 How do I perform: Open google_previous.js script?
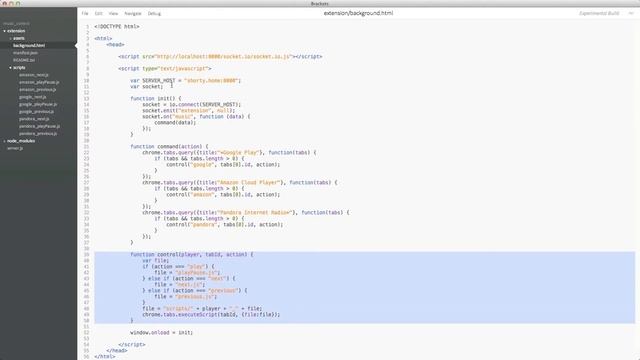click(x=36, y=111)
